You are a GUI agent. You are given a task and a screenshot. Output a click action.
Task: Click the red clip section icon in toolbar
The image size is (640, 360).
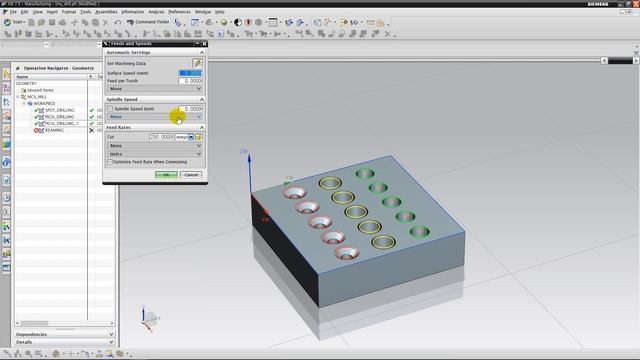[248, 22]
